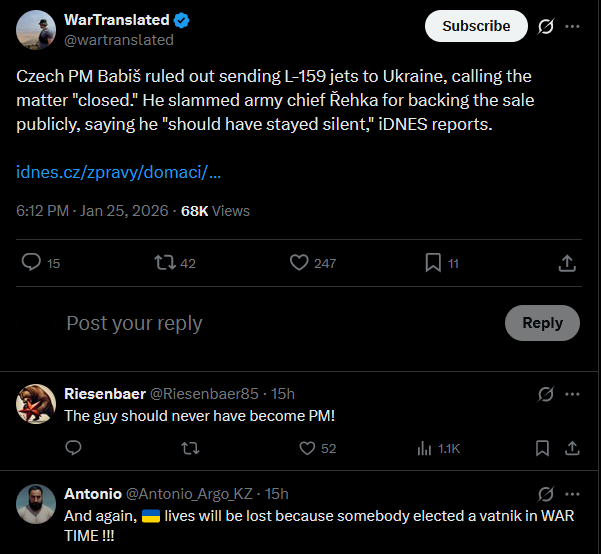
Task: Open WarTranslated's profile avatar
Action: (36, 30)
